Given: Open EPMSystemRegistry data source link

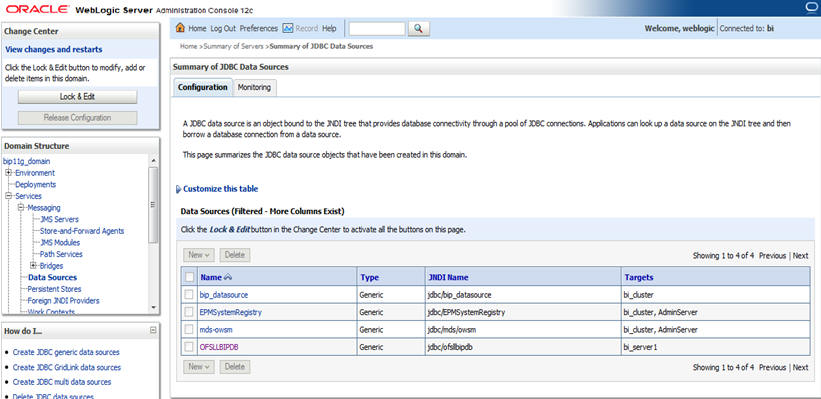Looking at the screenshot, I should click(231, 312).
